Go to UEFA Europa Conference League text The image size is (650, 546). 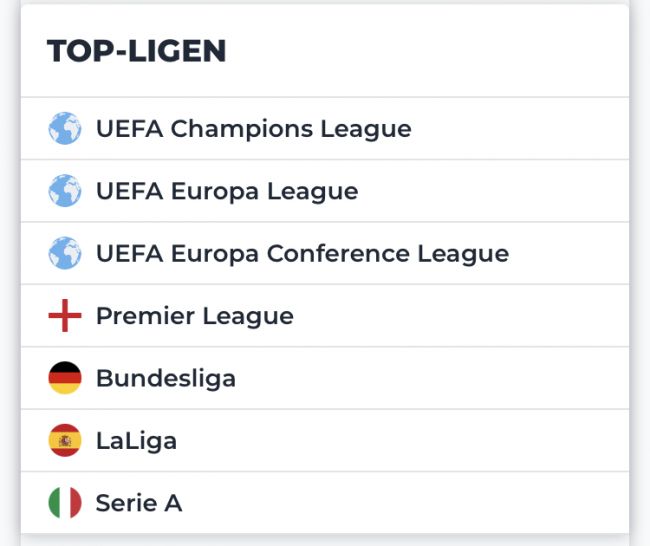[x=302, y=254]
